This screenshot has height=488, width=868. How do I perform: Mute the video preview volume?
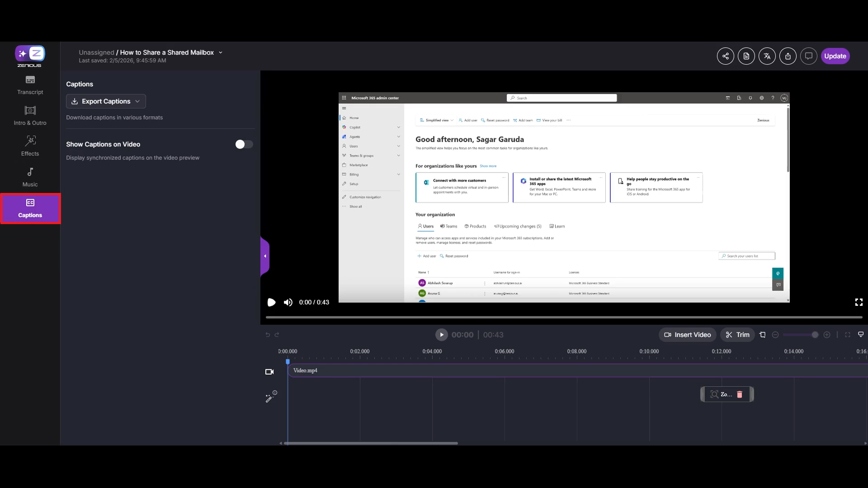point(288,302)
